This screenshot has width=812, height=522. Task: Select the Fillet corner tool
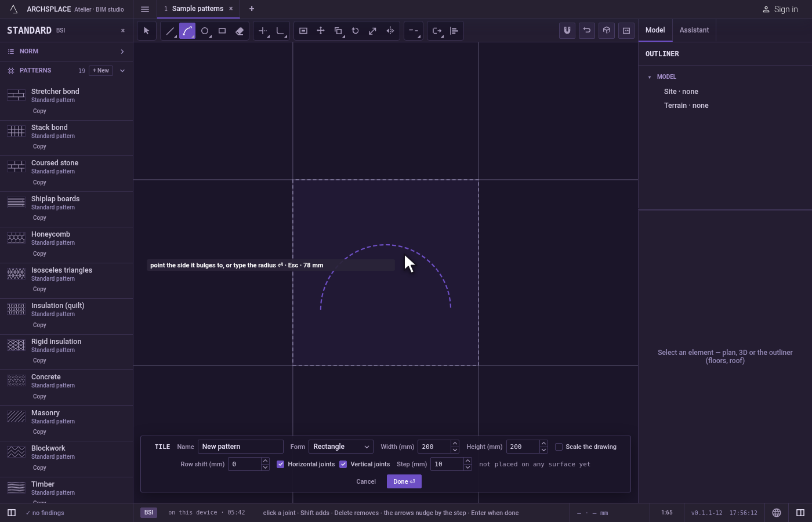(281, 31)
